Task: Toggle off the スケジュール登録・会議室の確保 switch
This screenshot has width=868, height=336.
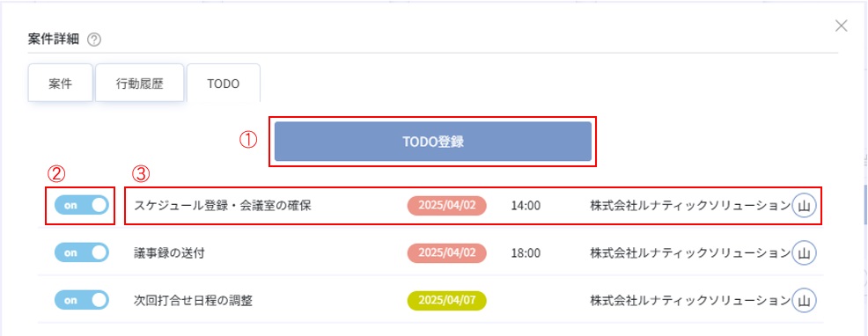Action: click(x=81, y=205)
